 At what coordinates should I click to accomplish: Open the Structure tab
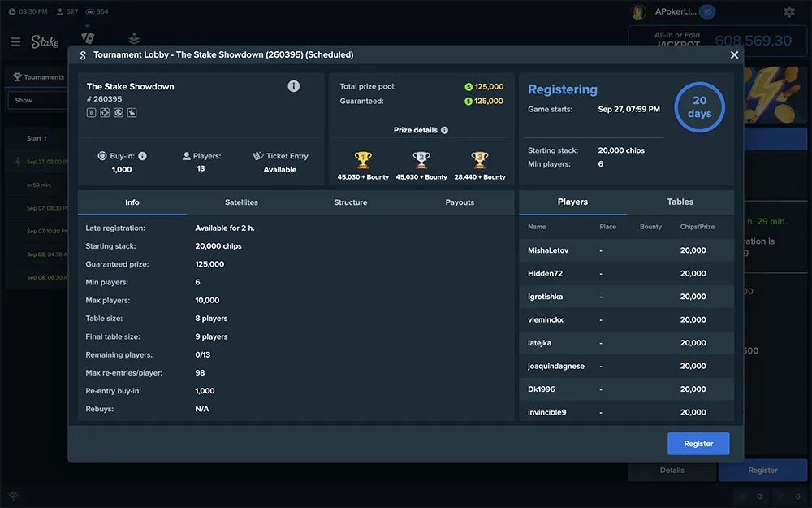(351, 202)
